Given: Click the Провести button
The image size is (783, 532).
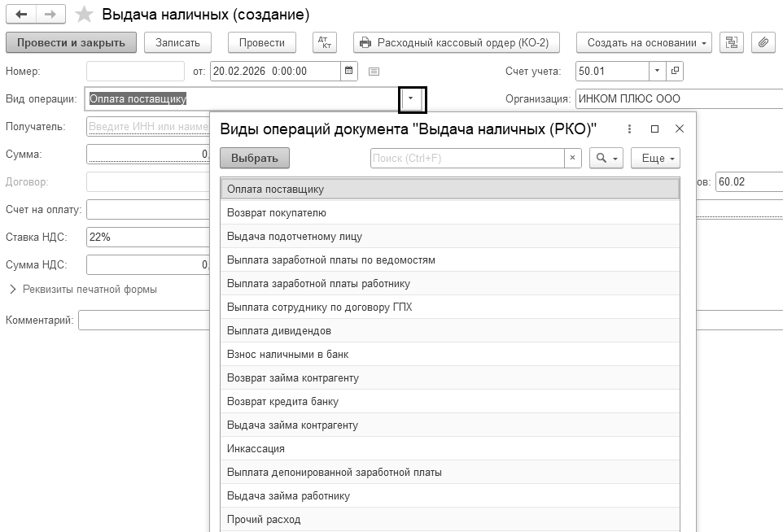Looking at the screenshot, I should click(x=261, y=42).
